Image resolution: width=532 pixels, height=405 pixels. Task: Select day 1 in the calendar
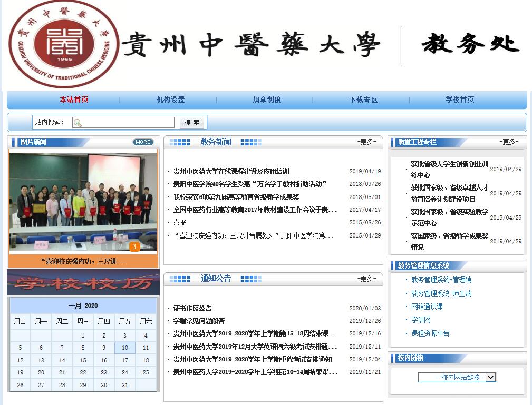(83, 335)
